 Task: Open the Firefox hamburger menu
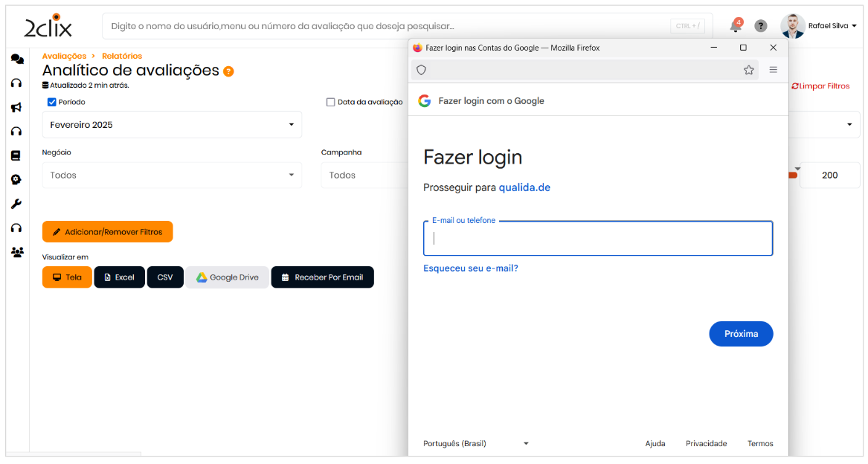click(x=774, y=70)
